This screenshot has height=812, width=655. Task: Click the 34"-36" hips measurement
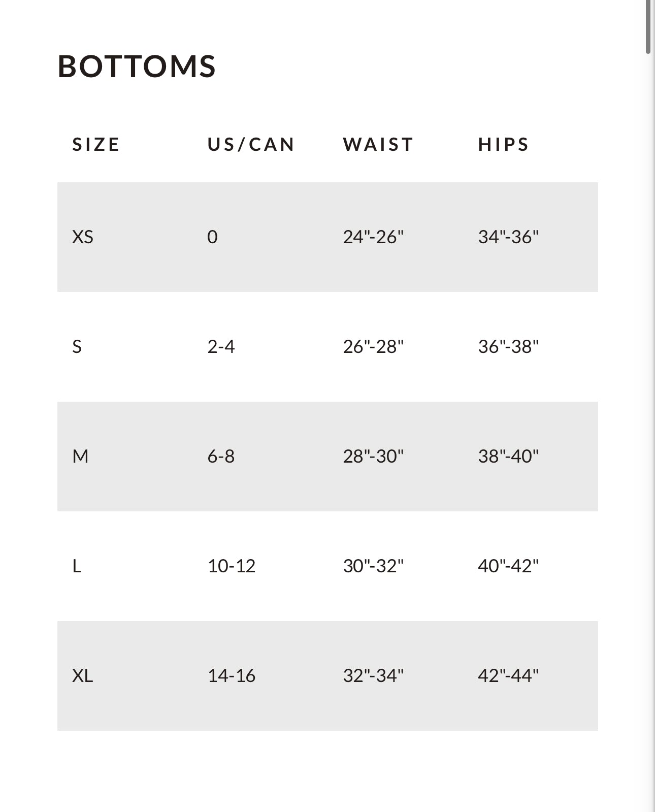coord(508,237)
